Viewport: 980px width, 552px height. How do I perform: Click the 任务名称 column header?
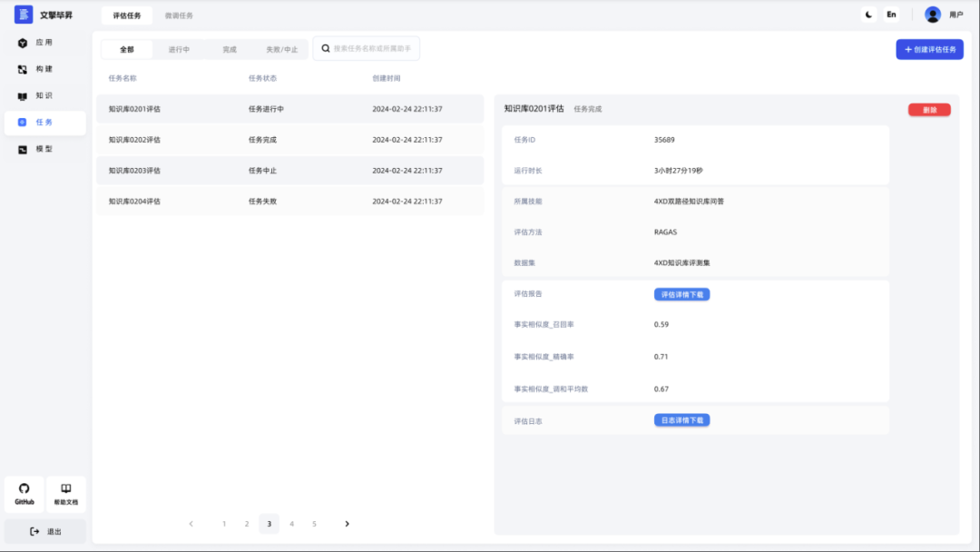pyautogui.click(x=122, y=78)
